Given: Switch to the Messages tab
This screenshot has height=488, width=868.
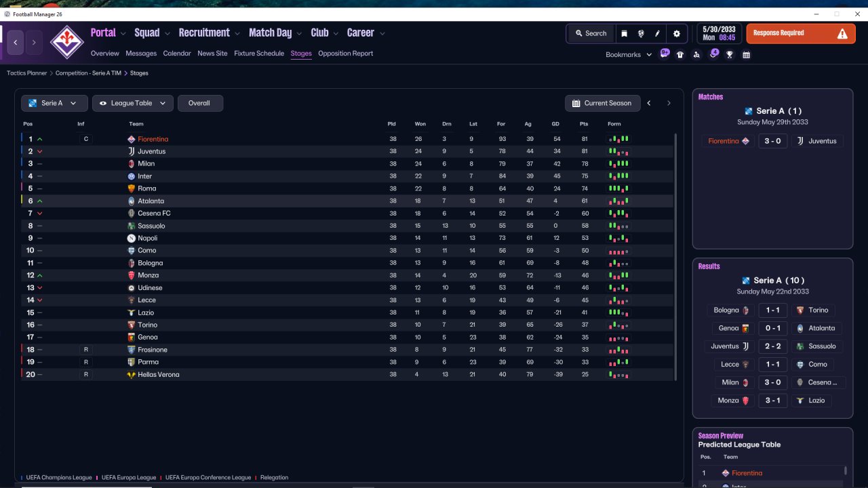Looking at the screenshot, I should pos(141,54).
